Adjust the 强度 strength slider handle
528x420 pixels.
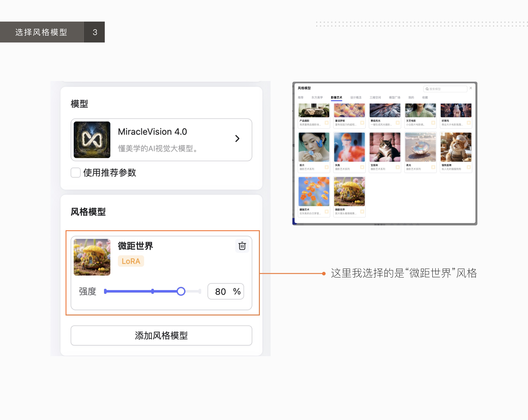pyautogui.click(x=181, y=291)
